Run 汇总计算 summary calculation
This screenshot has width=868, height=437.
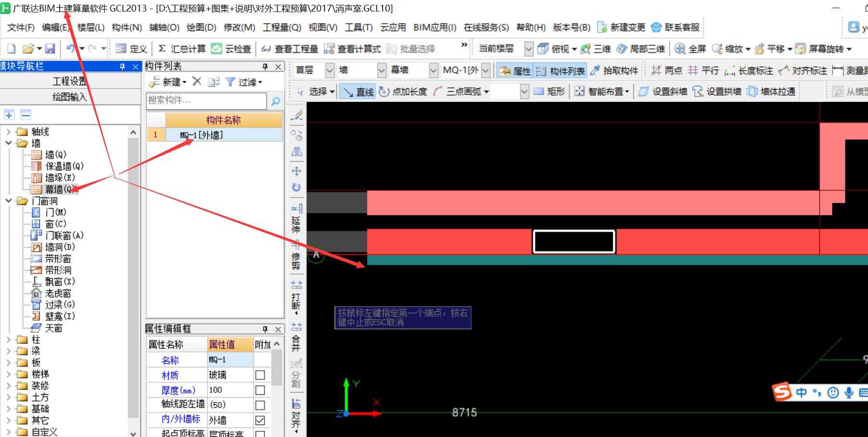coord(182,49)
